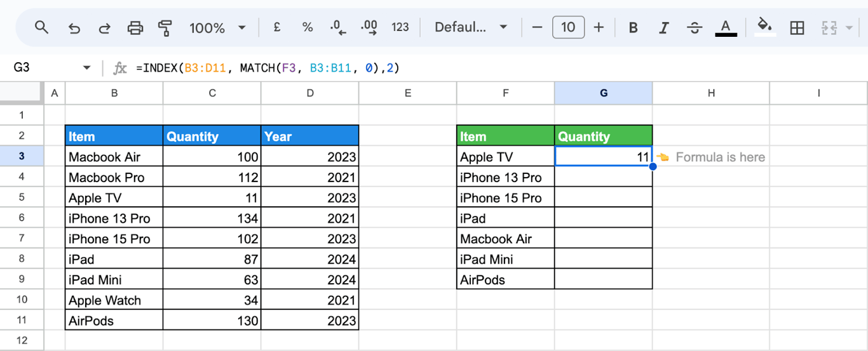Select iPad Mini in column F
Image resolution: width=868 pixels, height=351 pixels.
coord(505,259)
